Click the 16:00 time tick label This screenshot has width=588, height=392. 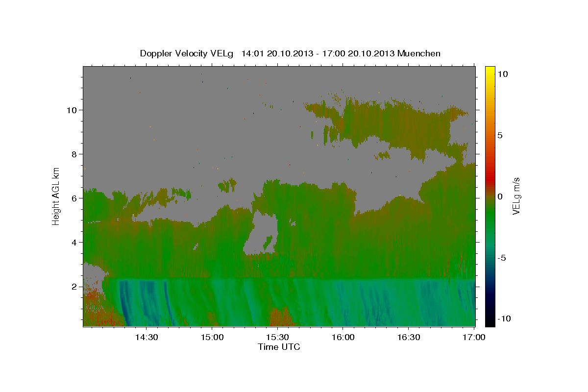(343, 337)
